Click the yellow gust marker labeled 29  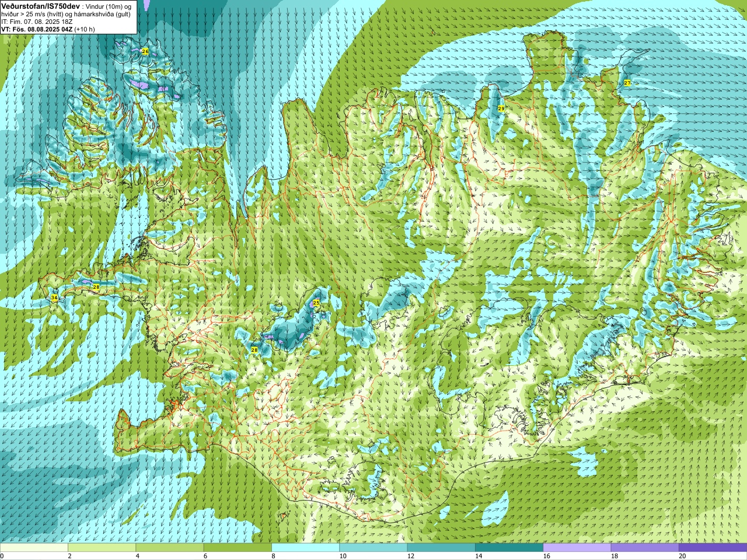(501, 108)
